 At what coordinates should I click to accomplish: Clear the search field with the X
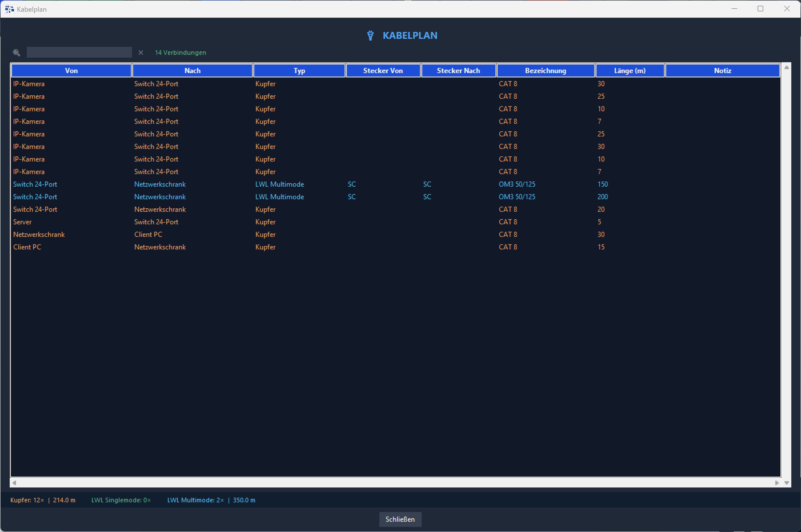[x=141, y=53]
